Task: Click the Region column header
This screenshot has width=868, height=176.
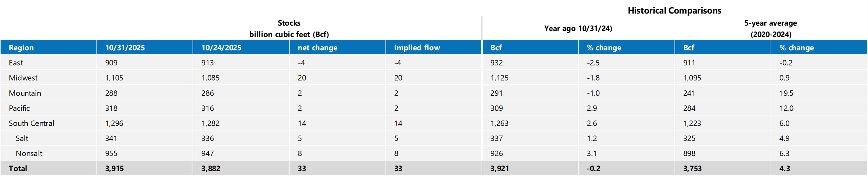Action: coord(21,48)
